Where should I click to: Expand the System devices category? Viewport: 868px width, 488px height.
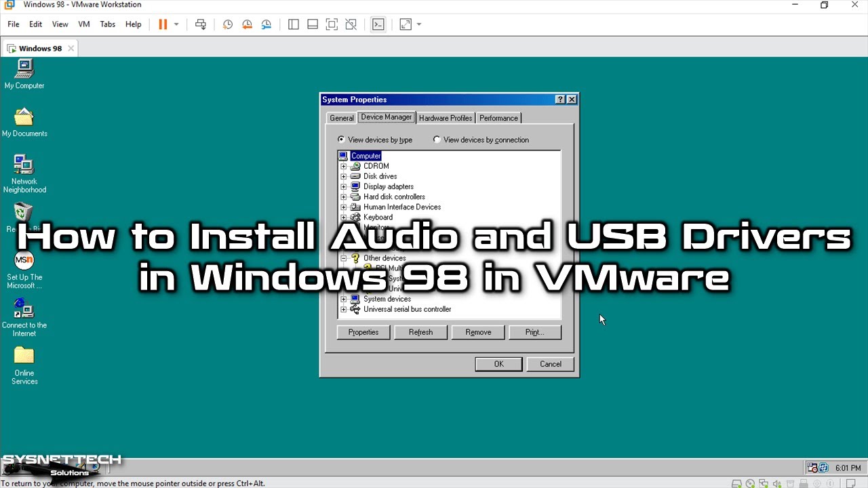click(344, 299)
